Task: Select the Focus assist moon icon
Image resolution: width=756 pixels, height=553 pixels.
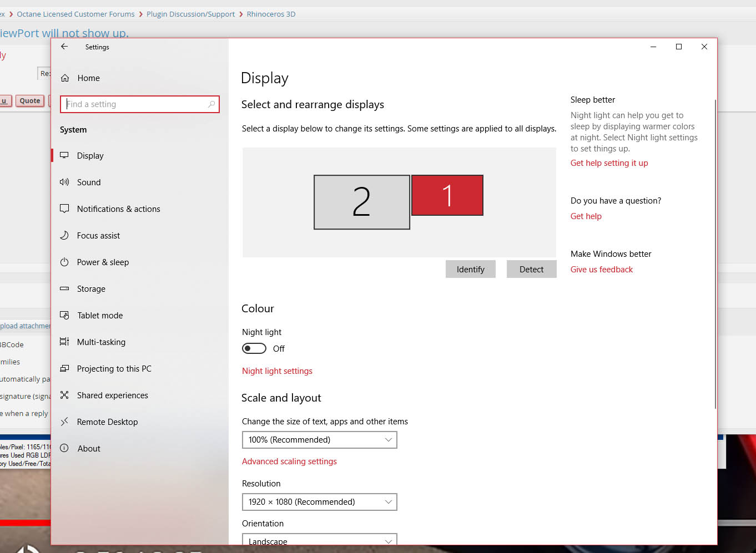Action: (x=64, y=235)
